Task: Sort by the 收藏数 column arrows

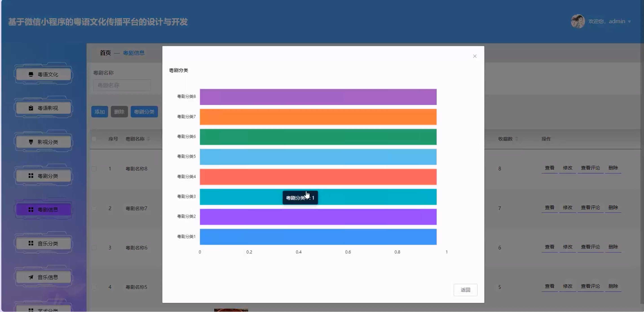Action: pyautogui.click(x=517, y=139)
